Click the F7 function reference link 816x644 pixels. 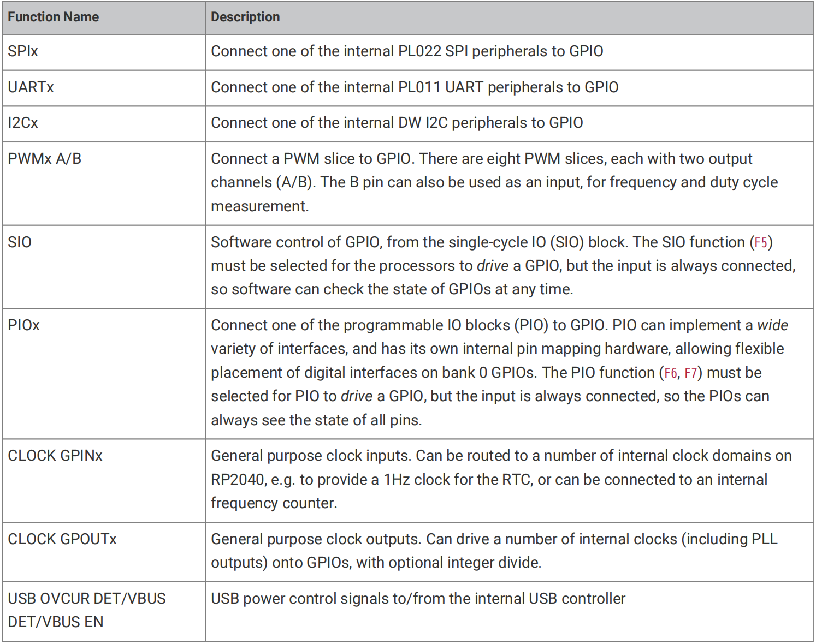pyautogui.click(x=690, y=373)
